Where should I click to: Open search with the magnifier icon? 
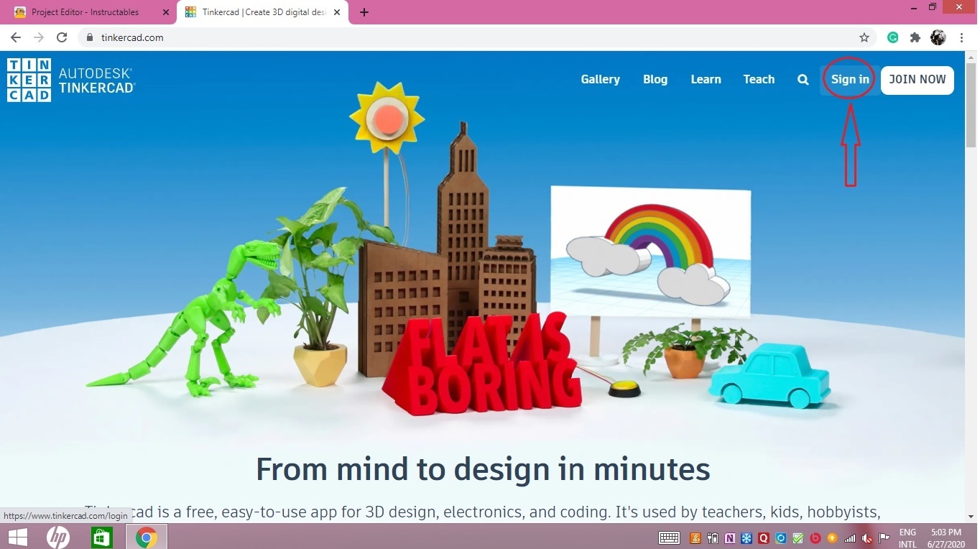click(803, 79)
